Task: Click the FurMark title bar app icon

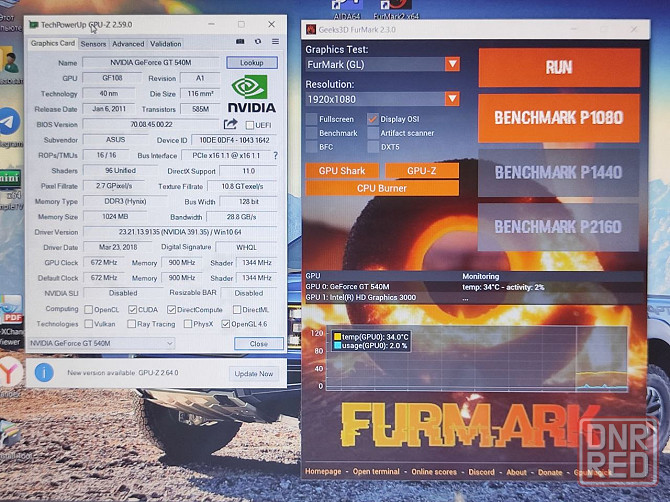Action: coord(311,29)
